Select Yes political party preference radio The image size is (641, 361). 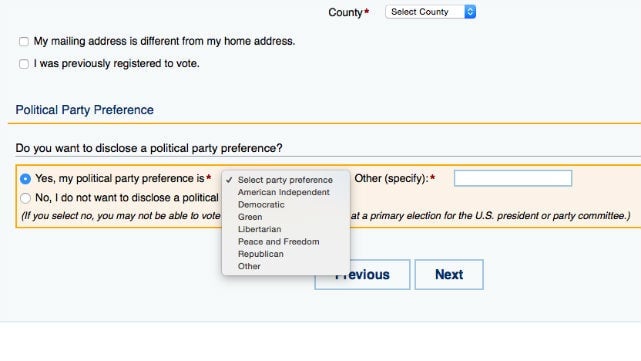click(x=25, y=179)
